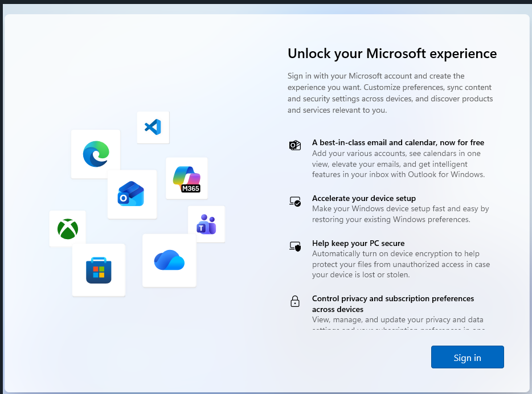Select the Microsoft Edge icon tile
Viewport: 532px width, 394px height.
(x=96, y=154)
